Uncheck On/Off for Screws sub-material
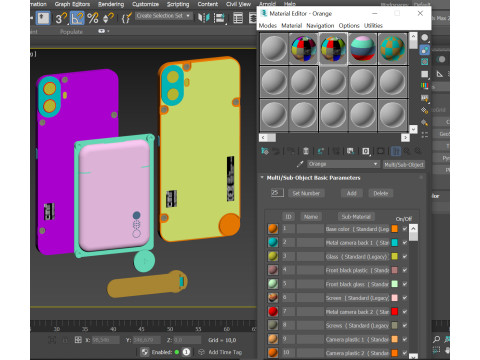The image size is (480, 360). coord(405,325)
